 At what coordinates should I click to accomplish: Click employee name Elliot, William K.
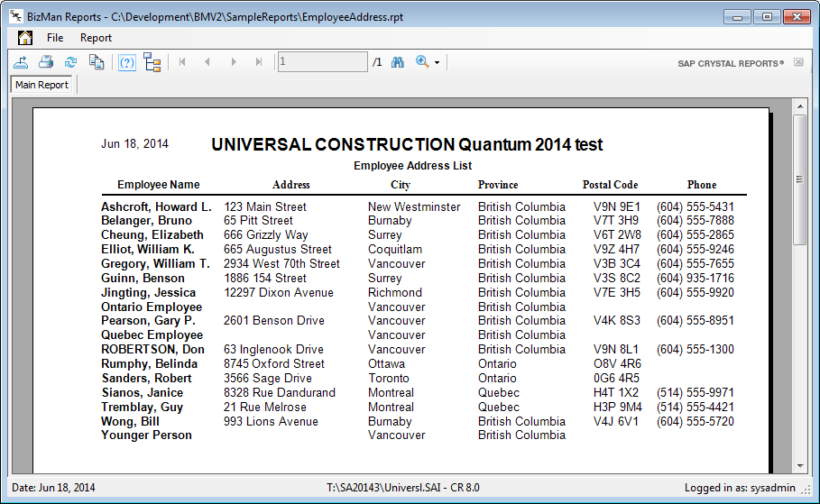pyautogui.click(x=147, y=250)
